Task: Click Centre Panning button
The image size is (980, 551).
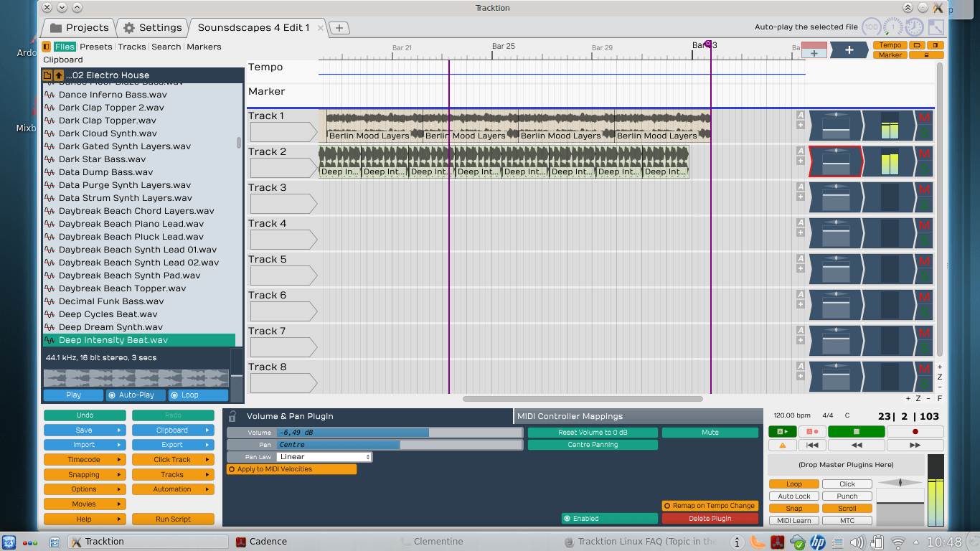Action: pos(593,445)
